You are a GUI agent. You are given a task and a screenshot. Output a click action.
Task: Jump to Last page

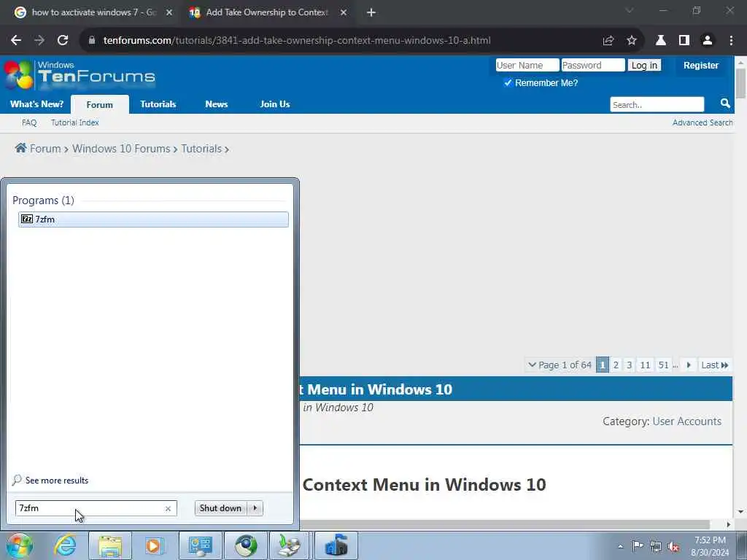coord(715,365)
